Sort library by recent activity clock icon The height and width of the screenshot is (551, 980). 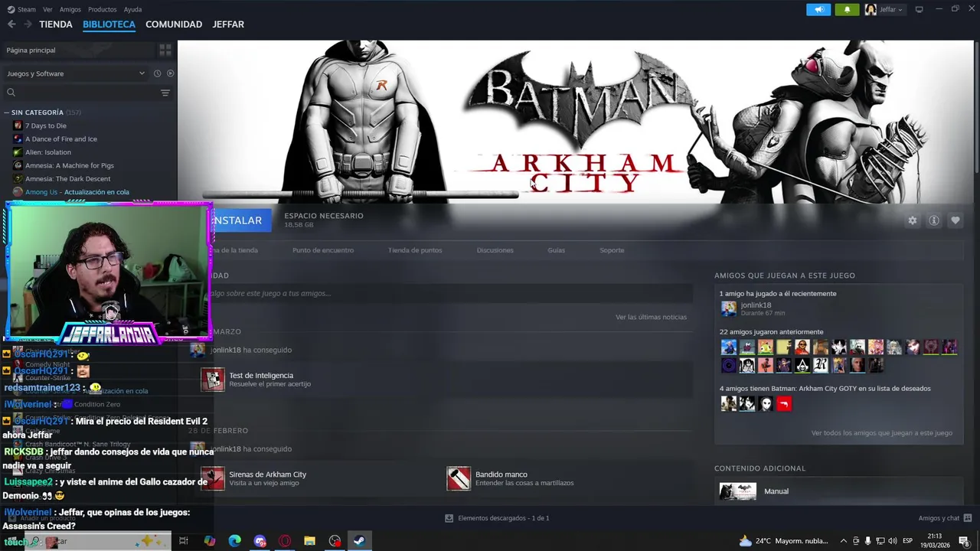click(157, 73)
